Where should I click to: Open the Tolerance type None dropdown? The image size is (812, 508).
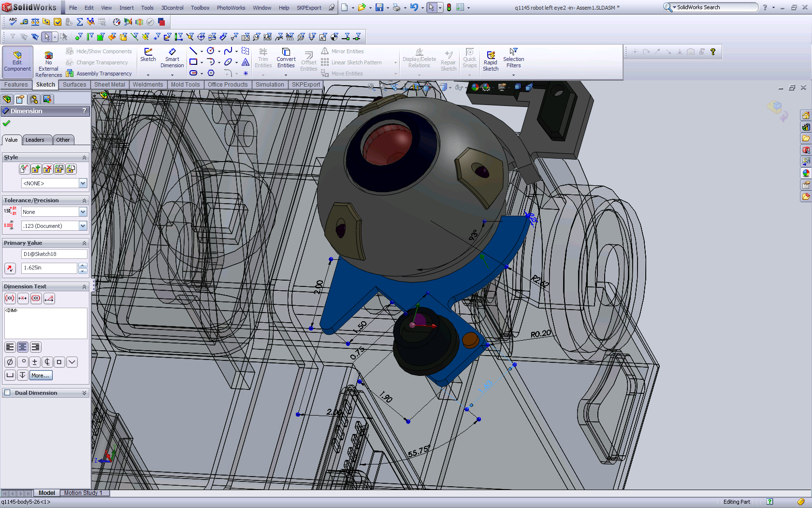[x=83, y=212]
